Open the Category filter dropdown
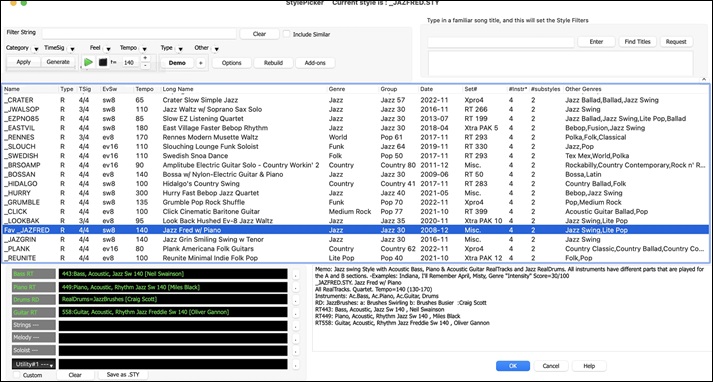Screen dimensions: 713x382 point(36,49)
